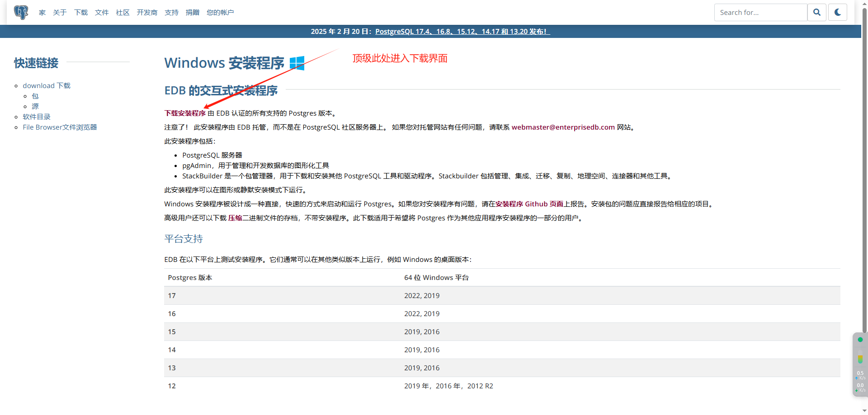Screen dimensions: 868x415
Task: Open the 关于 nav item
Action: point(60,12)
